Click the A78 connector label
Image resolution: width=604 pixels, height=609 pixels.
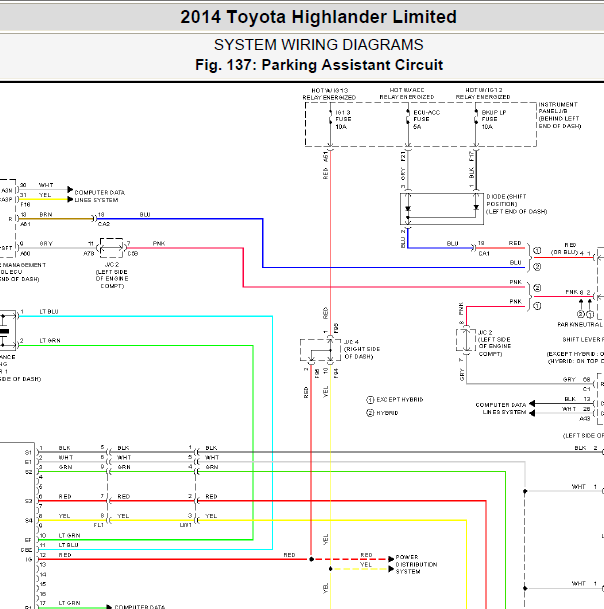pos(89,254)
